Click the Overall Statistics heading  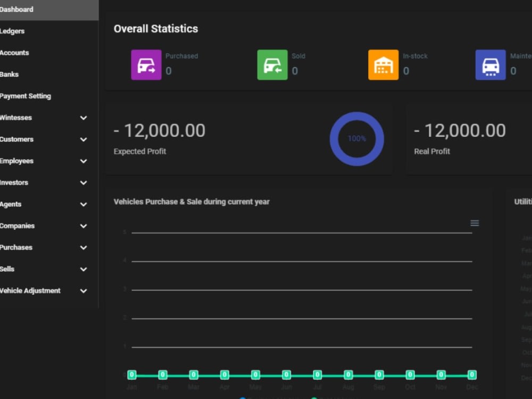156,29
